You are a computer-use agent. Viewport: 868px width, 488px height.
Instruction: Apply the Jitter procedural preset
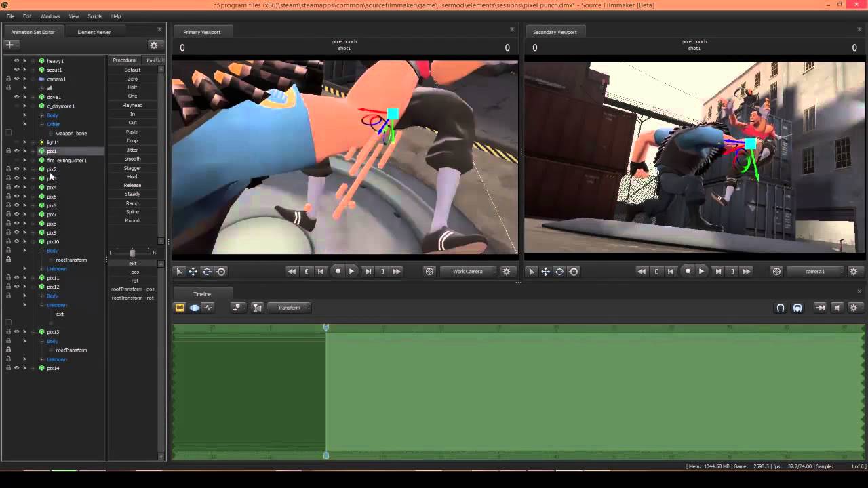[132, 150]
